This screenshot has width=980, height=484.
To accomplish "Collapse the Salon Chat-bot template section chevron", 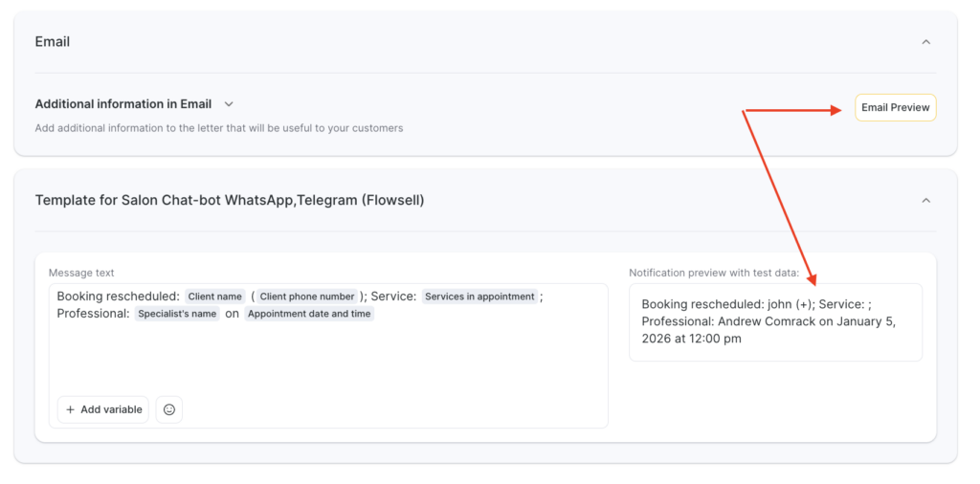I will tap(925, 201).
